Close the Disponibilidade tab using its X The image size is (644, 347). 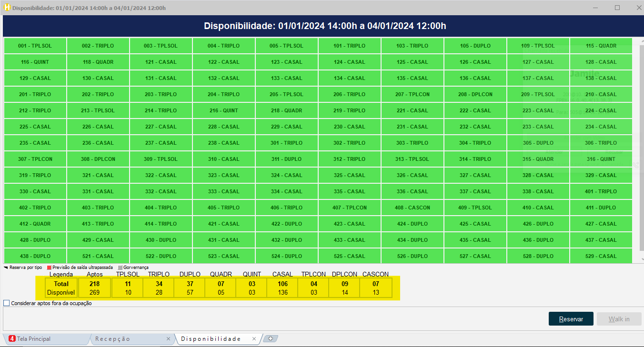pos(254,339)
